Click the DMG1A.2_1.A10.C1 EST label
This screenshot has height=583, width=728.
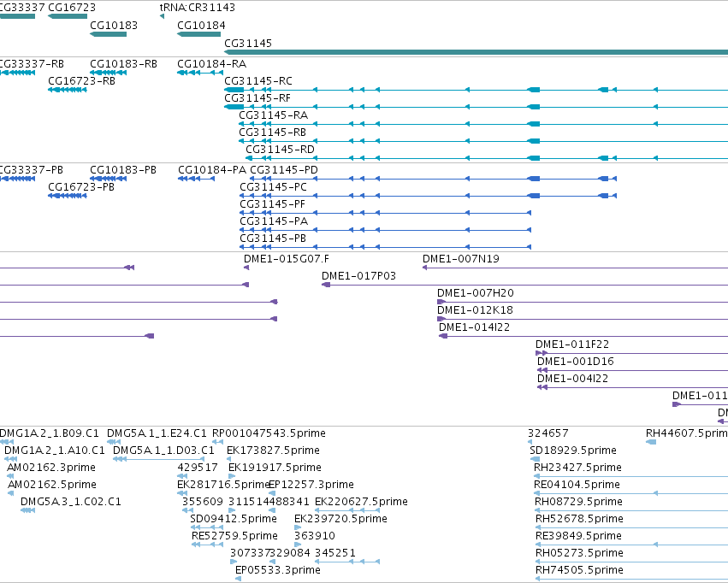pyautogui.click(x=55, y=450)
